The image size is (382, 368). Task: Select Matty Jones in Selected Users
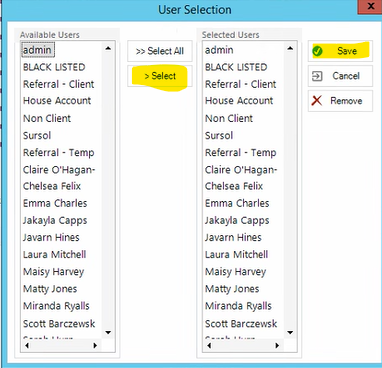232,289
